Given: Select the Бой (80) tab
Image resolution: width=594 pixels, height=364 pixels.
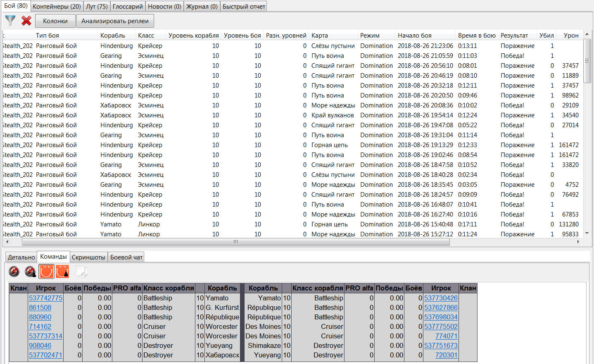Looking at the screenshot, I should click(x=16, y=6).
